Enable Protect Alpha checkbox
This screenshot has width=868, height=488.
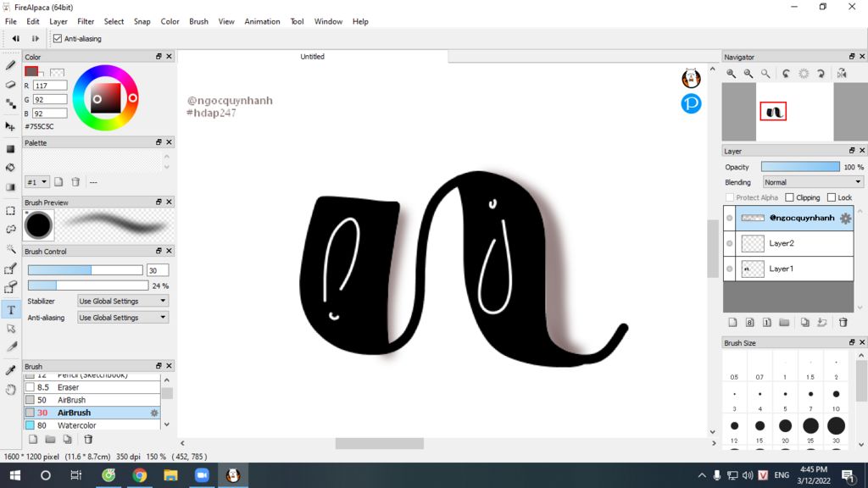click(730, 197)
